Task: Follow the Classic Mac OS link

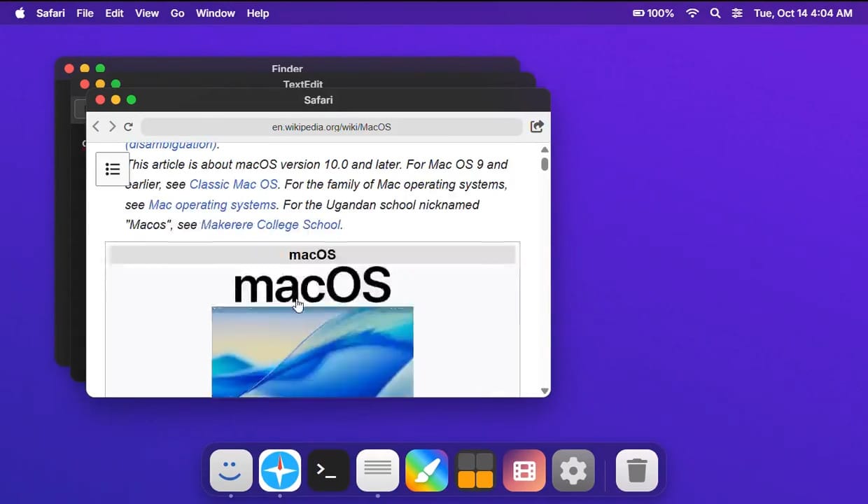Action: 233,185
